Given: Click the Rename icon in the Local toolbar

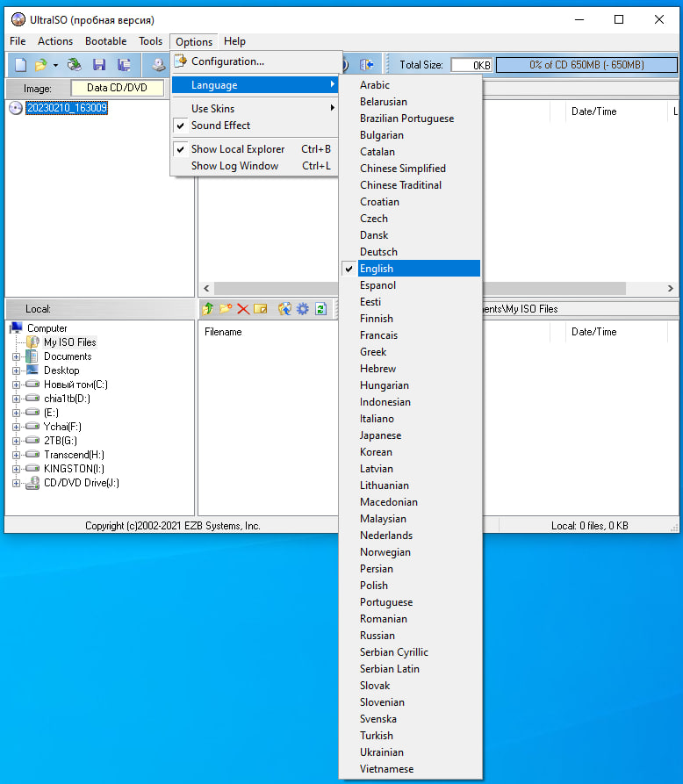Looking at the screenshot, I should (x=261, y=309).
